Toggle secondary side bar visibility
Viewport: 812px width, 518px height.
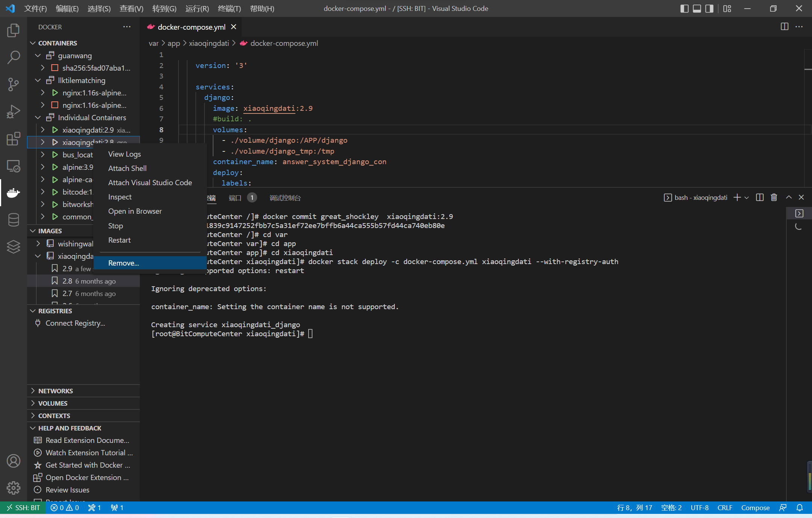pyautogui.click(x=709, y=9)
